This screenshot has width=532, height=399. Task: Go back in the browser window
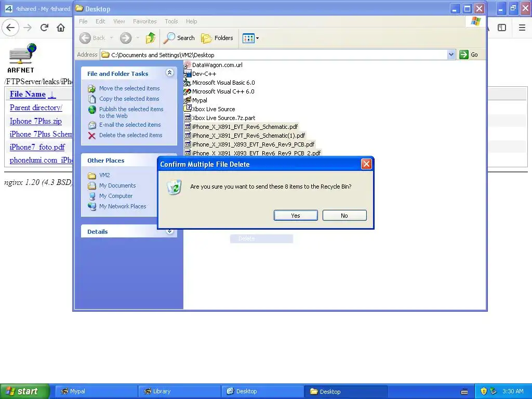click(10, 28)
